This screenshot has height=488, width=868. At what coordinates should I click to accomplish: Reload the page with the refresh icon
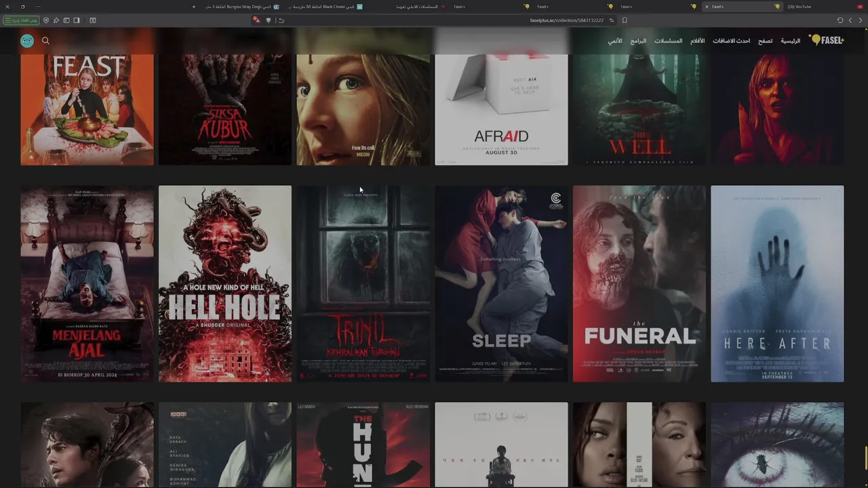[x=840, y=20]
